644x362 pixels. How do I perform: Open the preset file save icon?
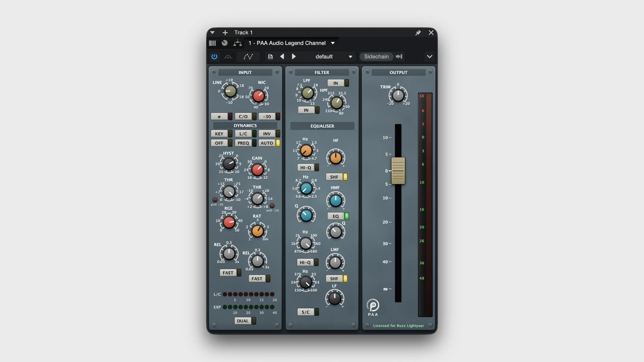270,57
